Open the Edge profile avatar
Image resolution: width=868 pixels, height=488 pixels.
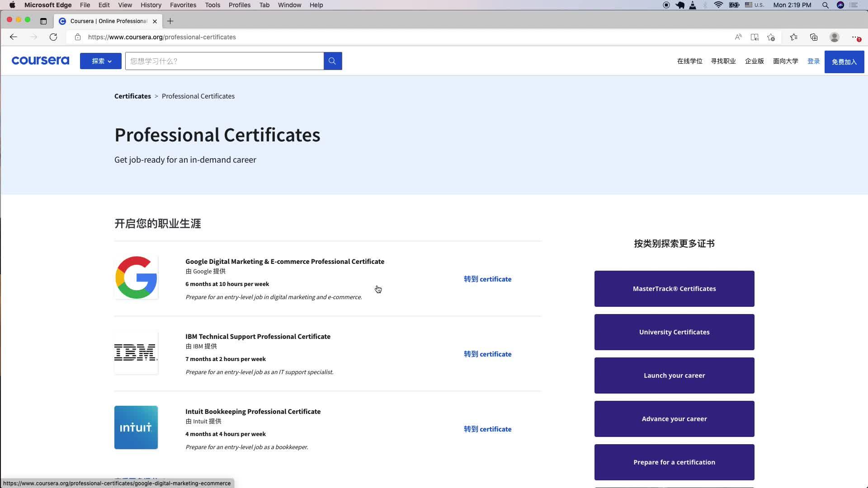[835, 37]
